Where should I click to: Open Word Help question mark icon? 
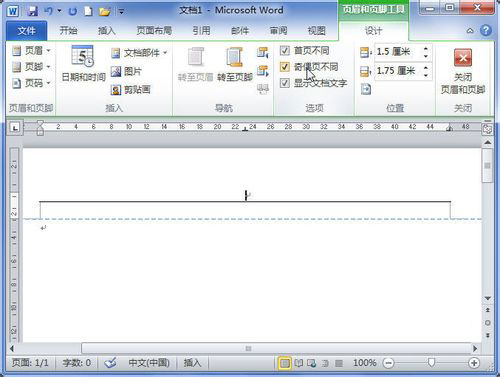click(x=486, y=31)
